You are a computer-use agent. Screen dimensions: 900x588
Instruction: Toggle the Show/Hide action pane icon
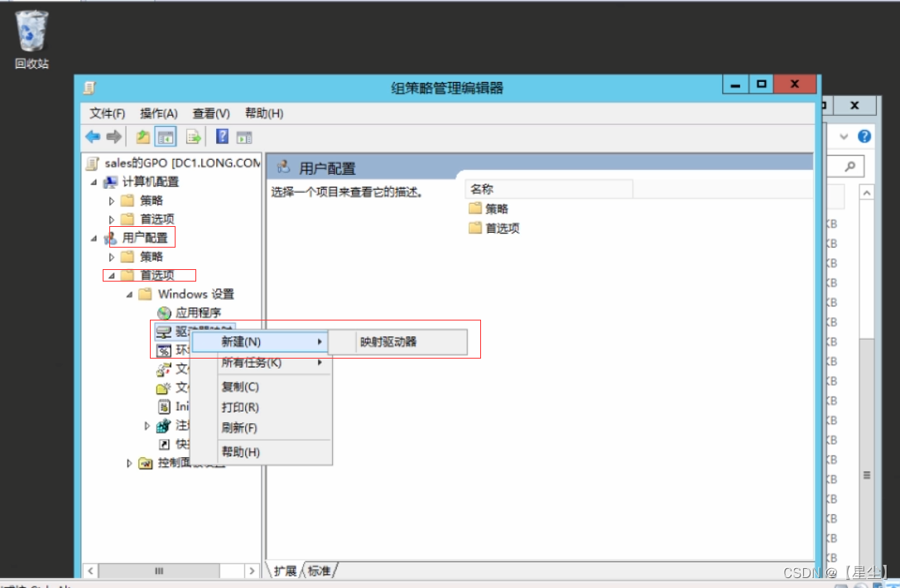(244, 137)
